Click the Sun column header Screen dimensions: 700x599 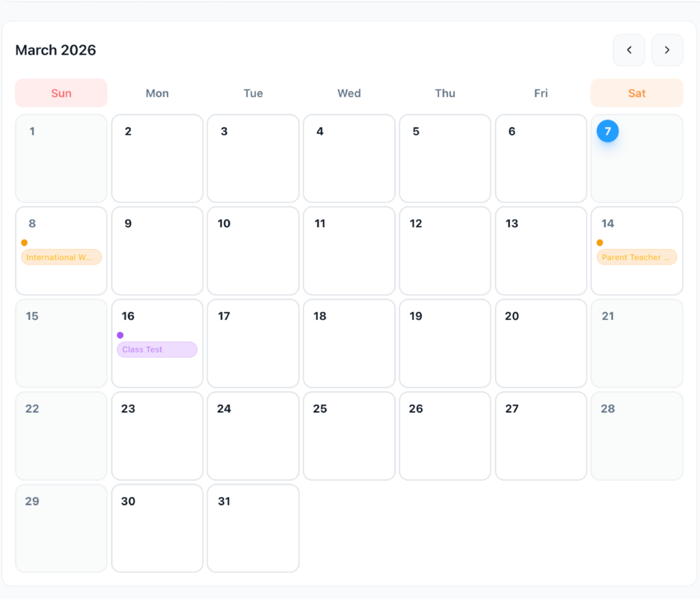click(x=62, y=93)
